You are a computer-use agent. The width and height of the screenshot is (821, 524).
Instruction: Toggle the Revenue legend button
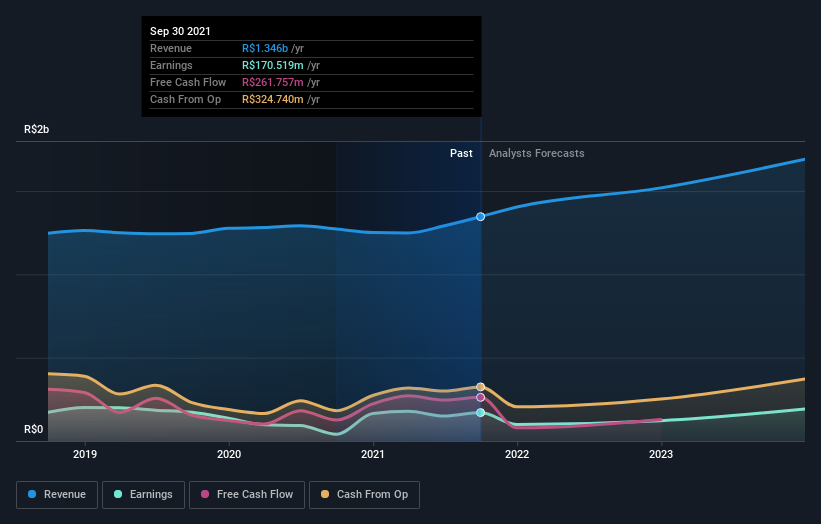[57, 495]
